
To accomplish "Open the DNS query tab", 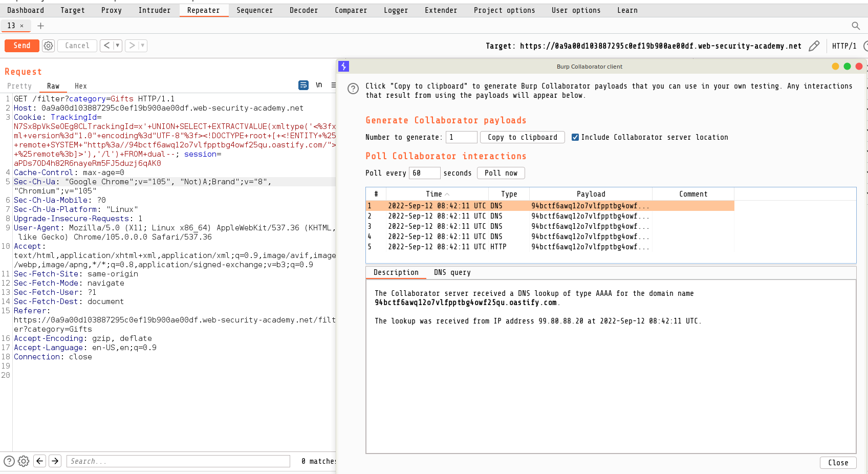I will coord(452,272).
